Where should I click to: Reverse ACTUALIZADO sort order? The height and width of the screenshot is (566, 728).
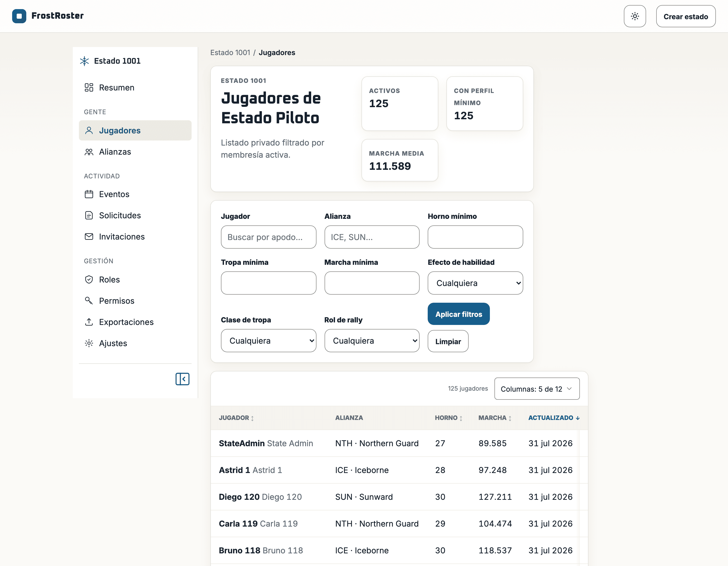[x=554, y=418]
